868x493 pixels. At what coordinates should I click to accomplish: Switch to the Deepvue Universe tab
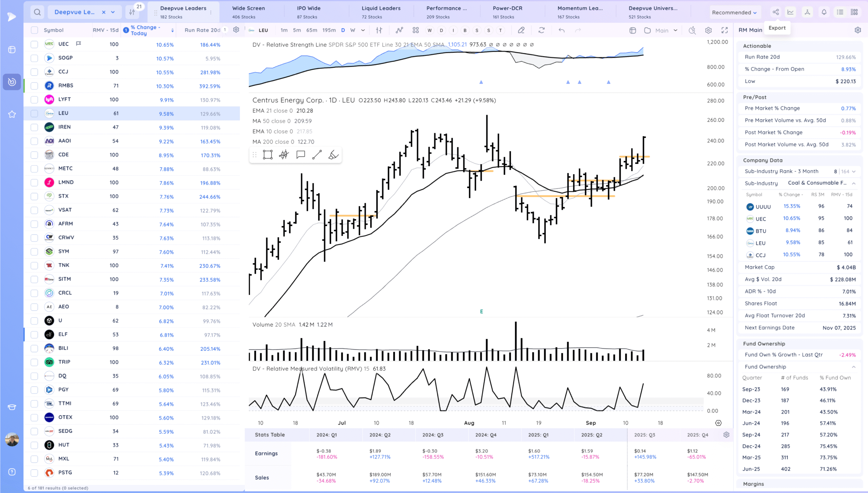pos(653,12)
